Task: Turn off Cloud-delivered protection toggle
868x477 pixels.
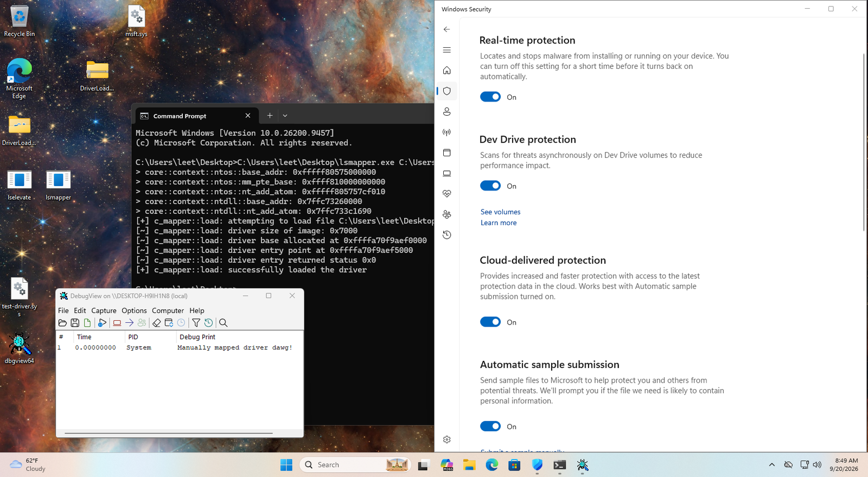Action: click(x=490, y=322)
